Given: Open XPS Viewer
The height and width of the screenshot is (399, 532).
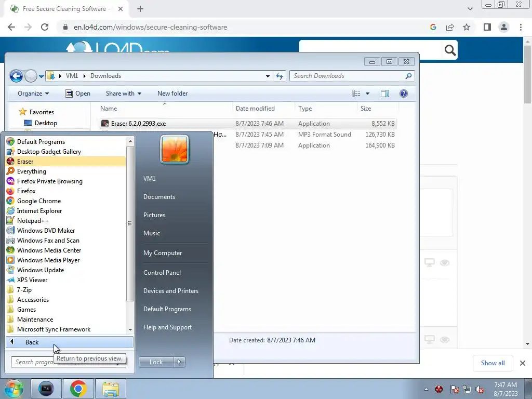Looking at the screenshot, I should (66, 280).
